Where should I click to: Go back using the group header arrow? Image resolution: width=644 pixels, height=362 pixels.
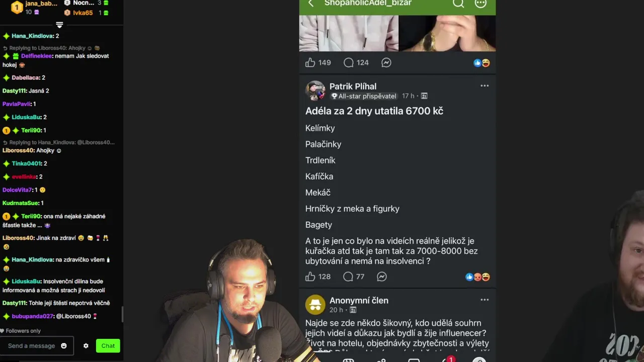tap(311, 4)
